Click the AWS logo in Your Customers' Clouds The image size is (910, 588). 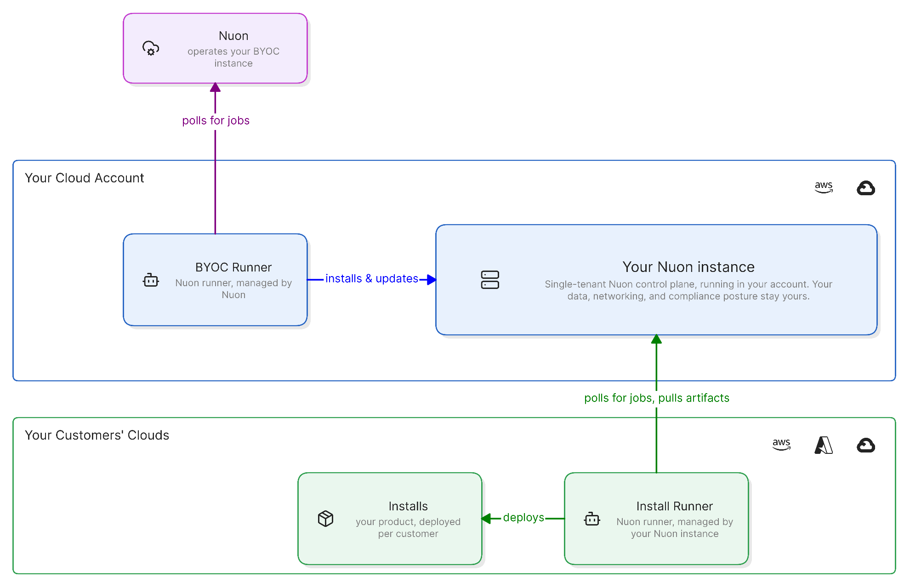[x=781, y=445]
